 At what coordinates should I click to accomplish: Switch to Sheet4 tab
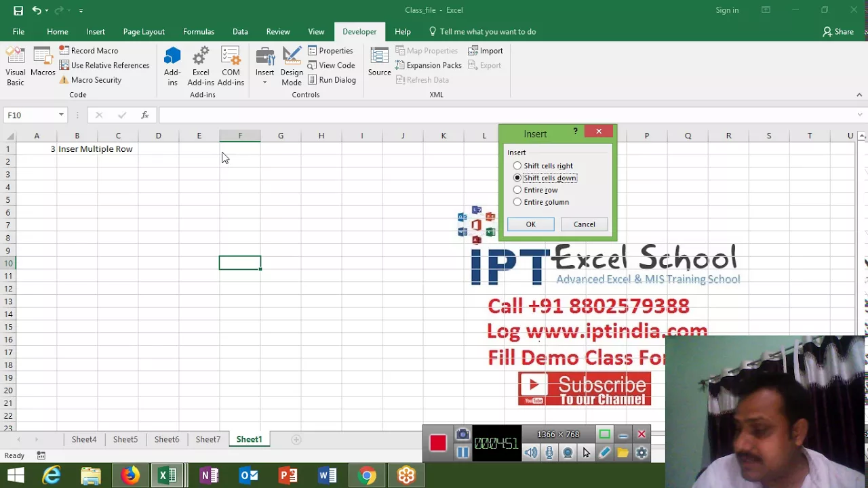coord(84,440)
